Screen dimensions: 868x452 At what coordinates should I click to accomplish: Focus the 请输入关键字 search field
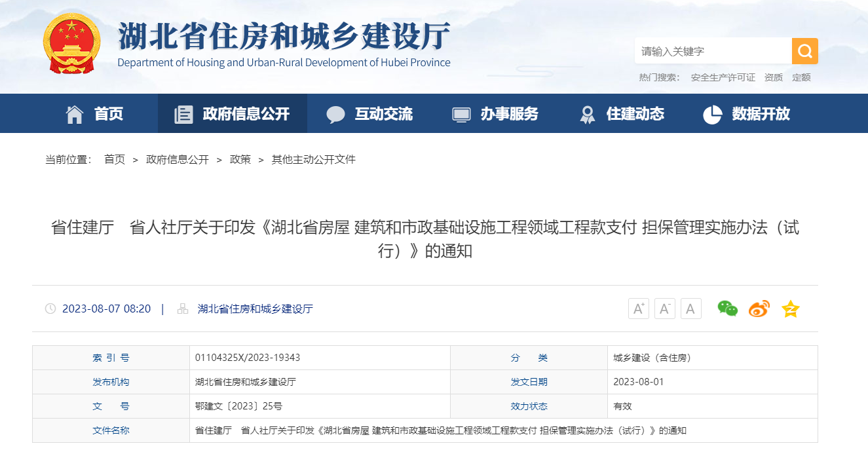pyautogui.click(x=713, y=51)
